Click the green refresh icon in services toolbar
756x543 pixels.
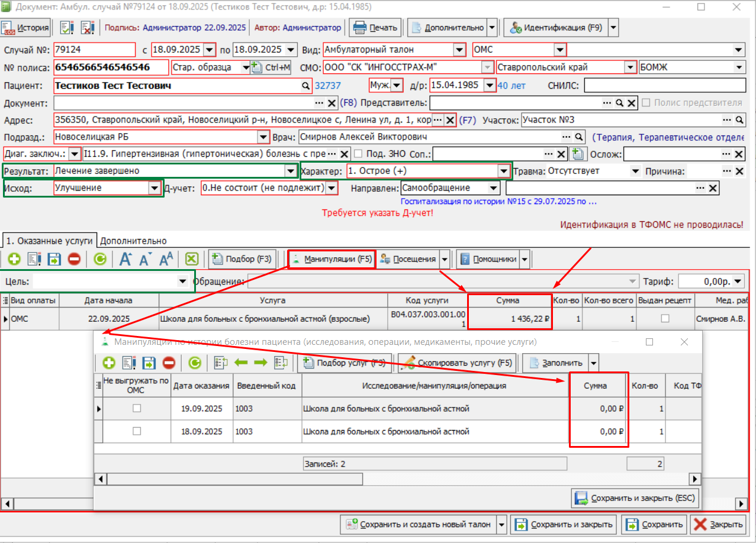[101, 259]
